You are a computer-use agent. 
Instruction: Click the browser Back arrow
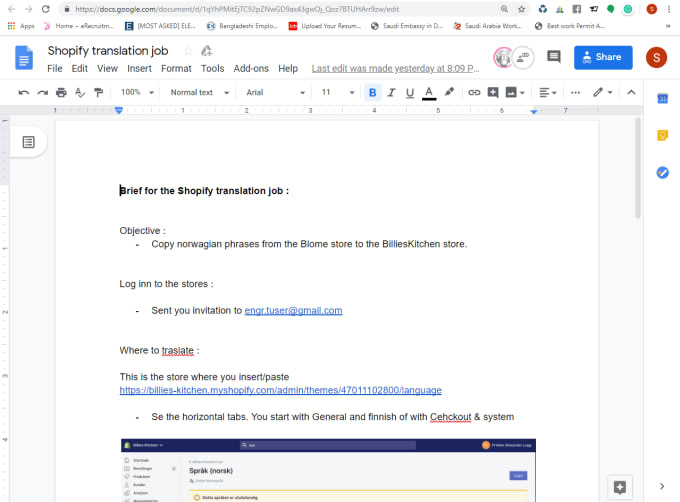[12, 9]
